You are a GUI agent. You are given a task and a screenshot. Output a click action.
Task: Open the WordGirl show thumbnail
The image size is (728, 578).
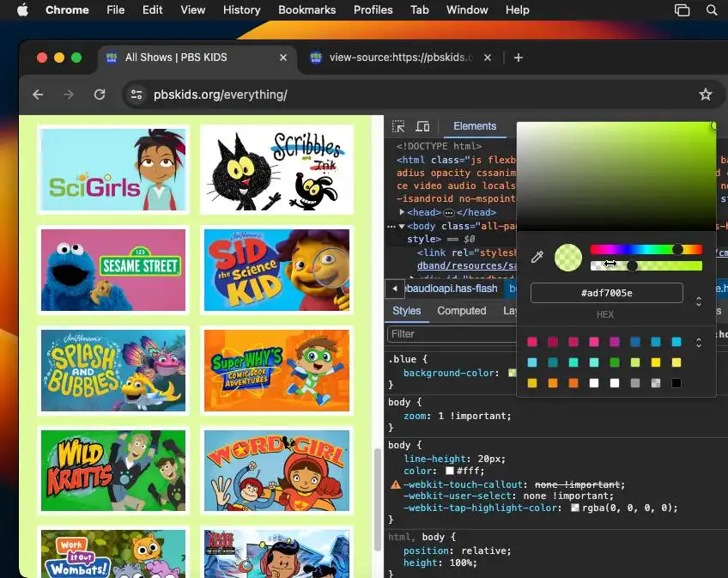click(276, 470)
